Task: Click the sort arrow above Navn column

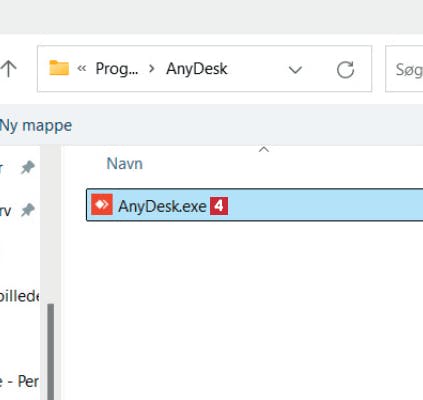Action: tap(264, 149)
